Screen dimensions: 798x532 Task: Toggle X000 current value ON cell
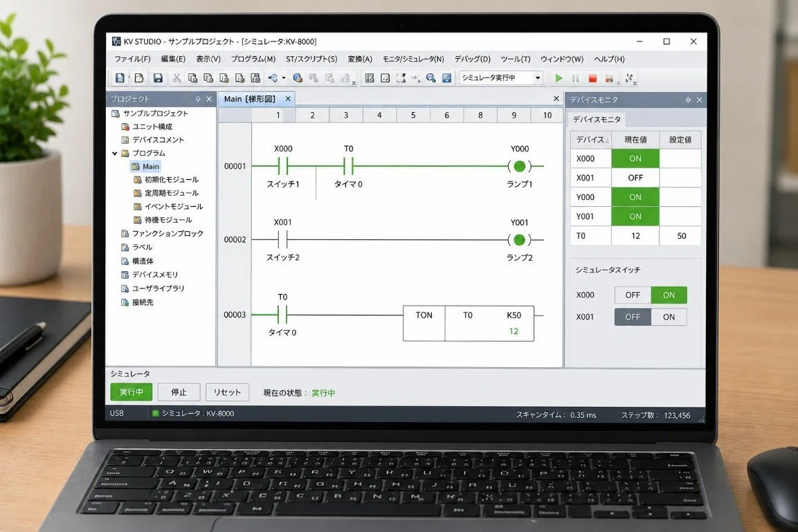click(x=635, y=158)
